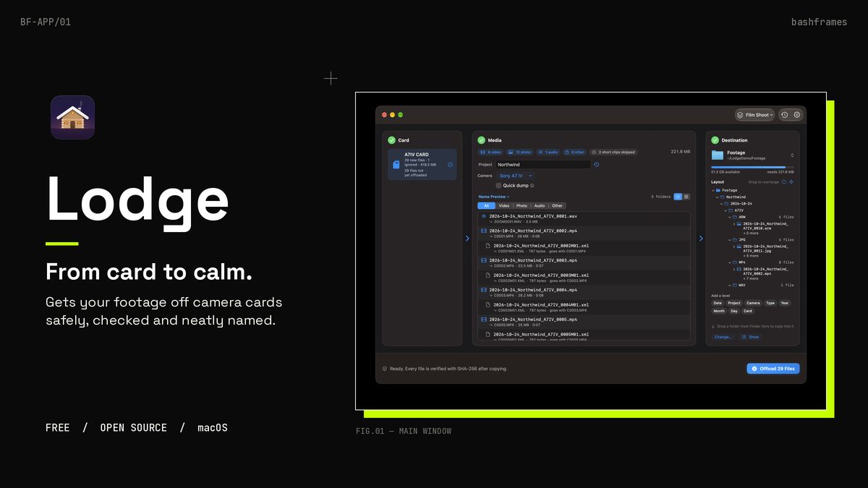Click the 2 short clips skipped badge
Viewport: 868px width, 488px height.
[x=613, y=153]
